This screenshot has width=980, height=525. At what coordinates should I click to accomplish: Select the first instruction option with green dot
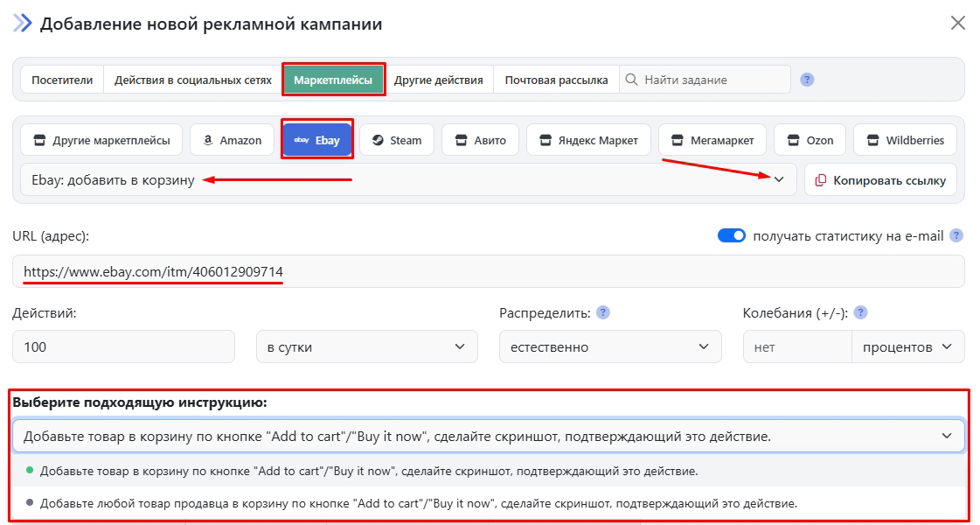tap(367, 471)
